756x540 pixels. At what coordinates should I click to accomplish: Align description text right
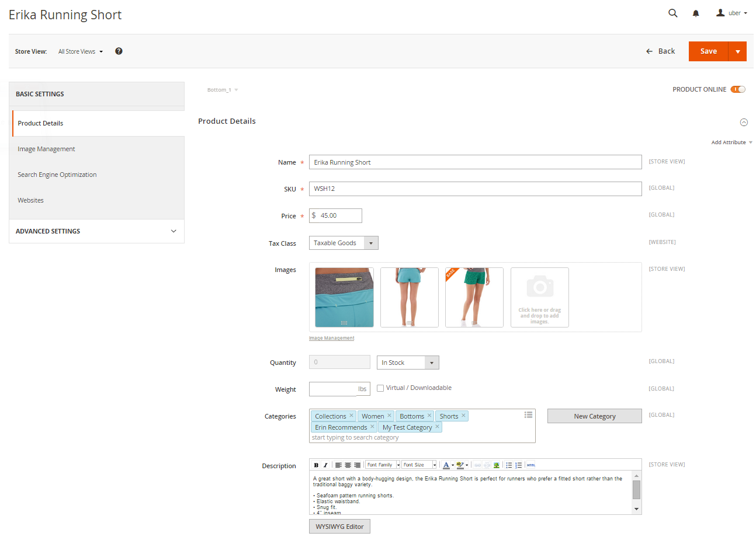pyautogui.click(x=357, y=465)
